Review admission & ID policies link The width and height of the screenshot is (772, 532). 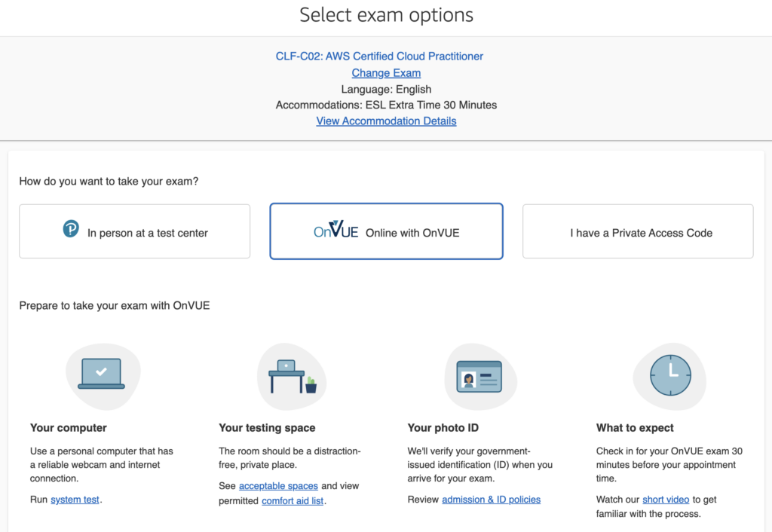(491, 499)
